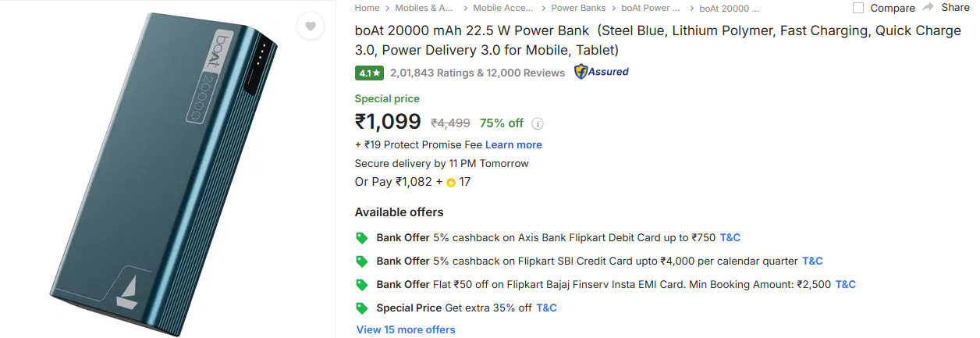Screen dimensions: 980x338
Task: Click Learn more about Protect Promise Fee
Action: 513,144
